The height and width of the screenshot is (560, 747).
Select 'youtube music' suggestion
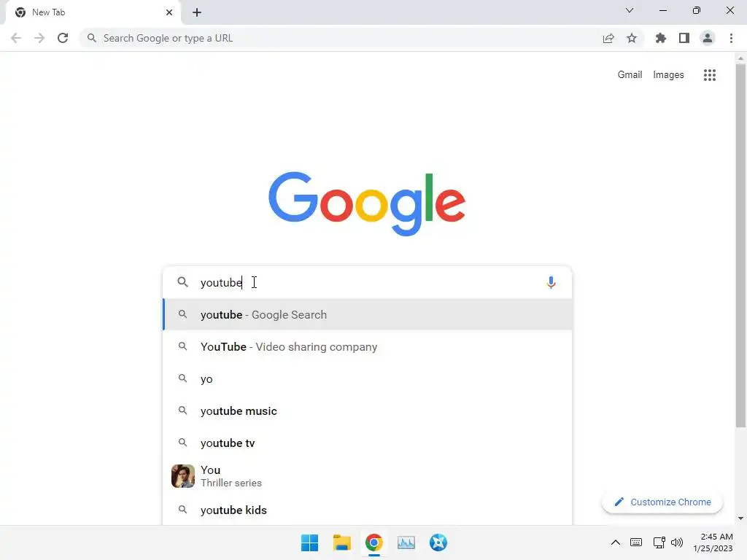367,411
